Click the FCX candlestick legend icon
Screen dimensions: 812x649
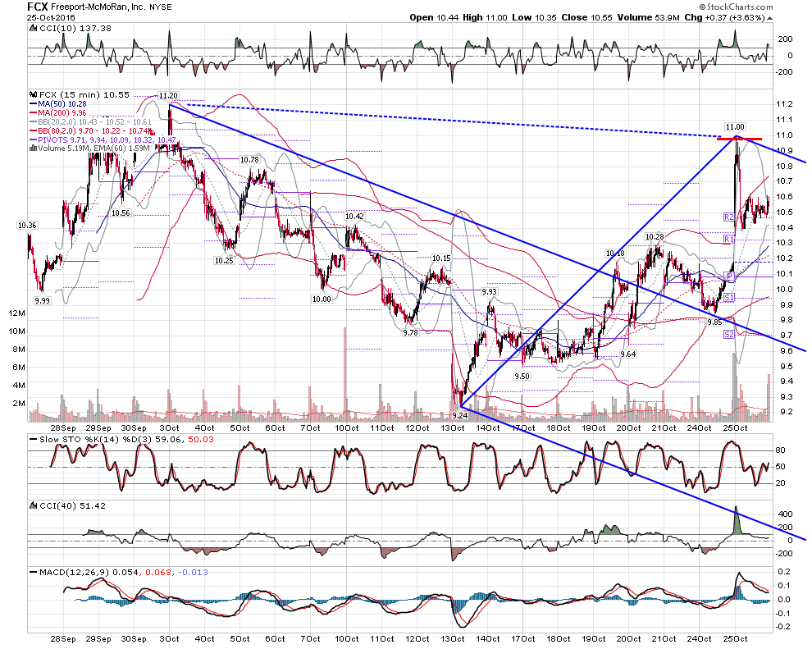click(x=34, y=95)
